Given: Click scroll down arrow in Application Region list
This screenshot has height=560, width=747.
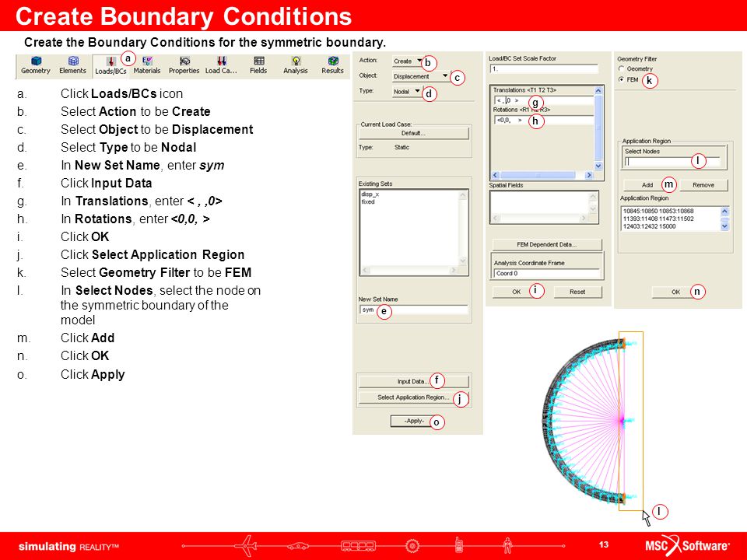Looking at the screenshot, I should coord(724,226).
